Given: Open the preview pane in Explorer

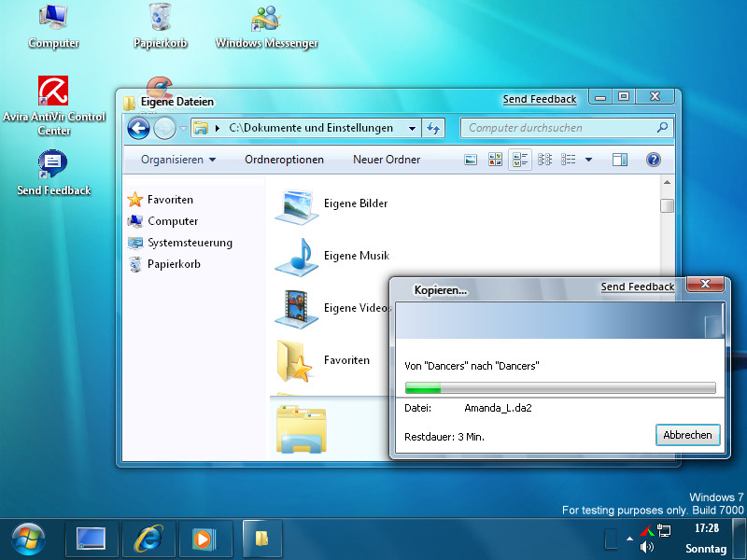Looking at the screenshot, I should pyautogui.click(x=619, y=160).
